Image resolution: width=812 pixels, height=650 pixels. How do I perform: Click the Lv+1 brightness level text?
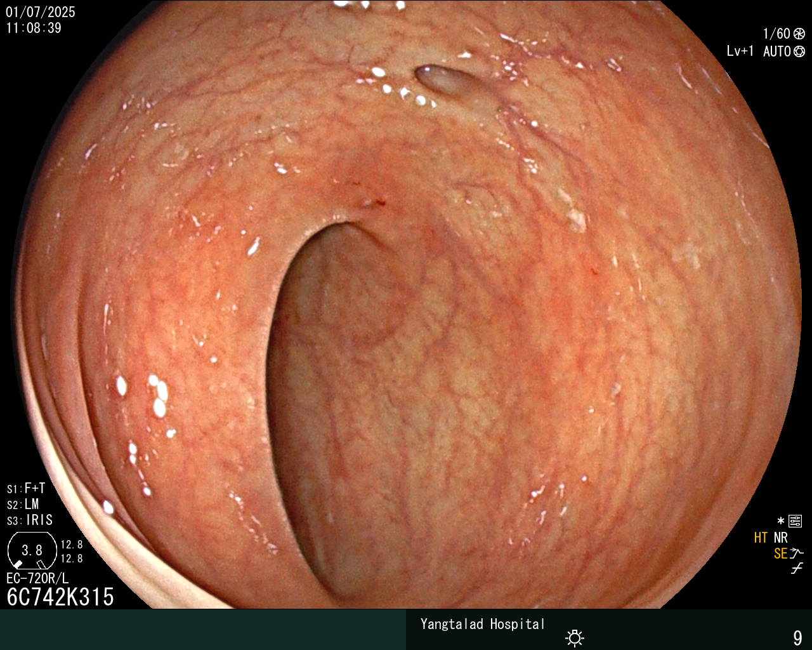[x=740, y=51]
